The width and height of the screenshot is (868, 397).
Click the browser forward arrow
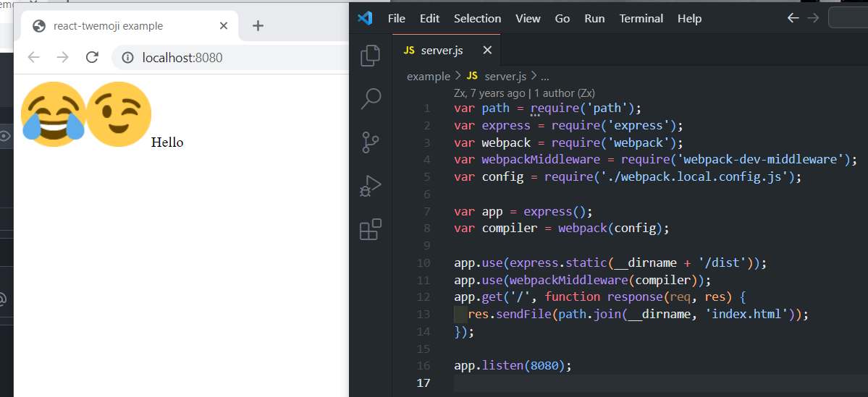click(62, 57)
